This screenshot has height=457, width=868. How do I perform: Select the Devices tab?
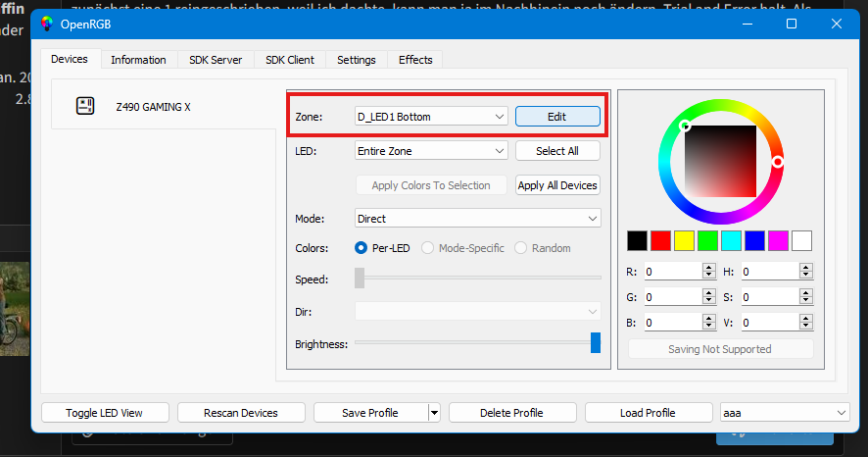(x=70, y=59)
